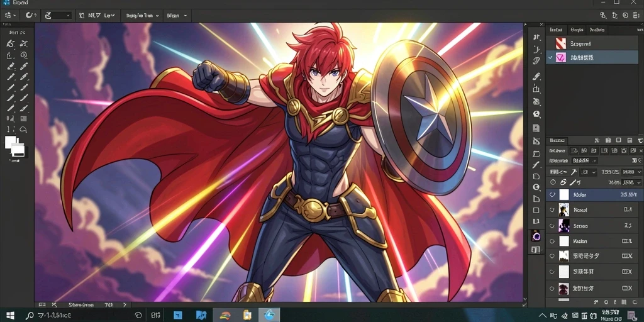Click the document page icon in right strip

click(536, 128)
